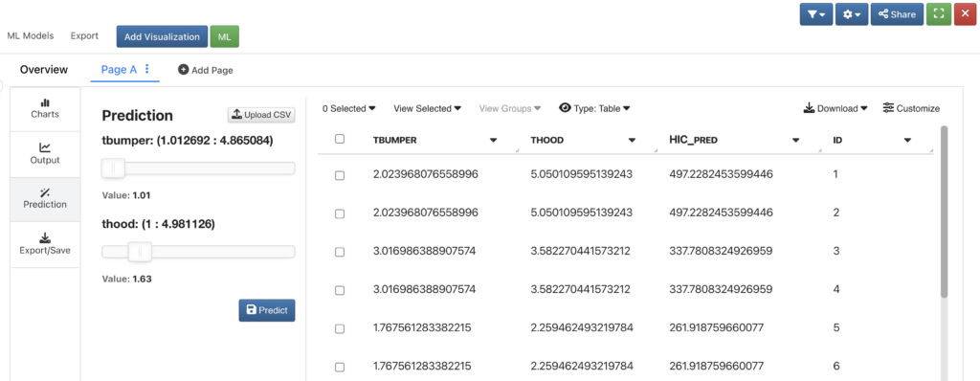Click HIC_PRED cell 261.918759660077 in row 6
The height and width of the screenshot is (381, 980).
pyautogui.click(x=718, y=366)
